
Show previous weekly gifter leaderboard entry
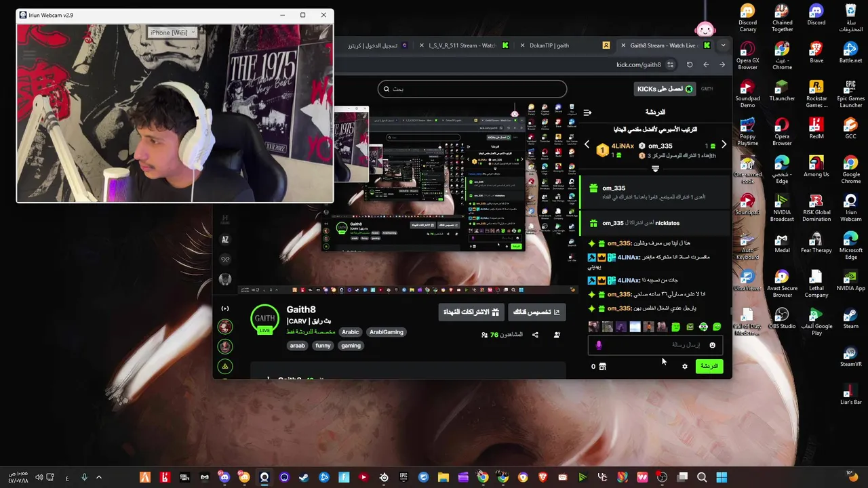[587, 144]
